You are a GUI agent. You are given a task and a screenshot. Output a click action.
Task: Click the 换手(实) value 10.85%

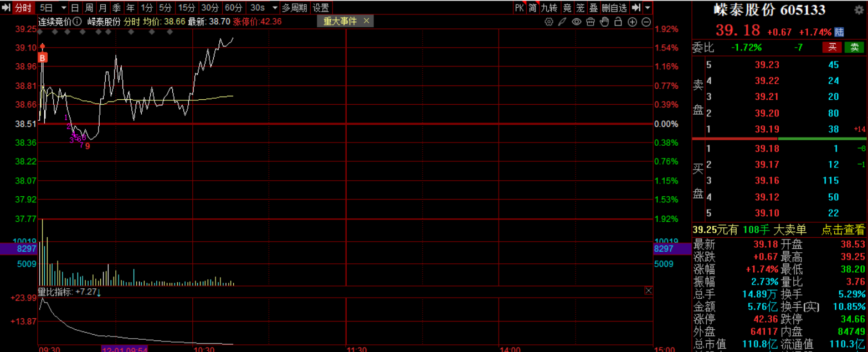[x=849, y=307]
